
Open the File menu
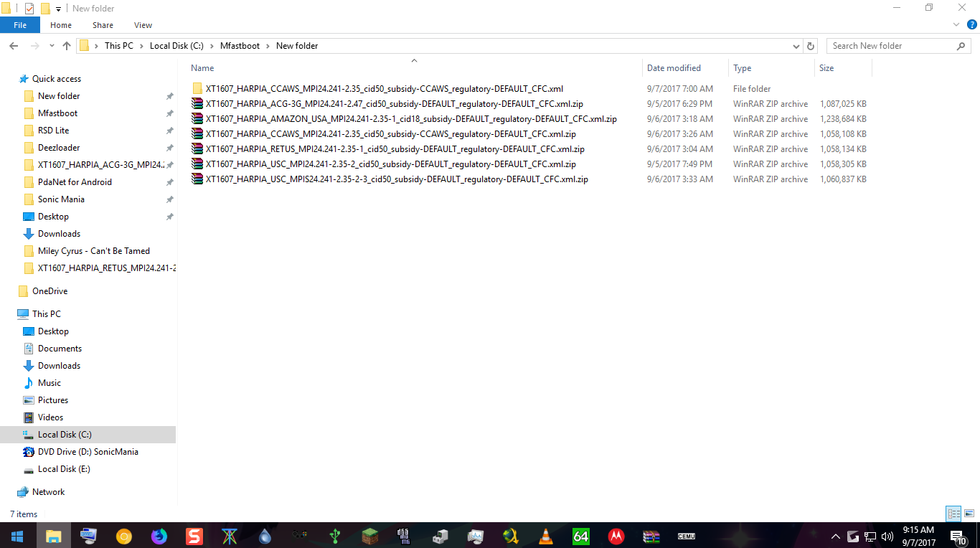(20, 25)
